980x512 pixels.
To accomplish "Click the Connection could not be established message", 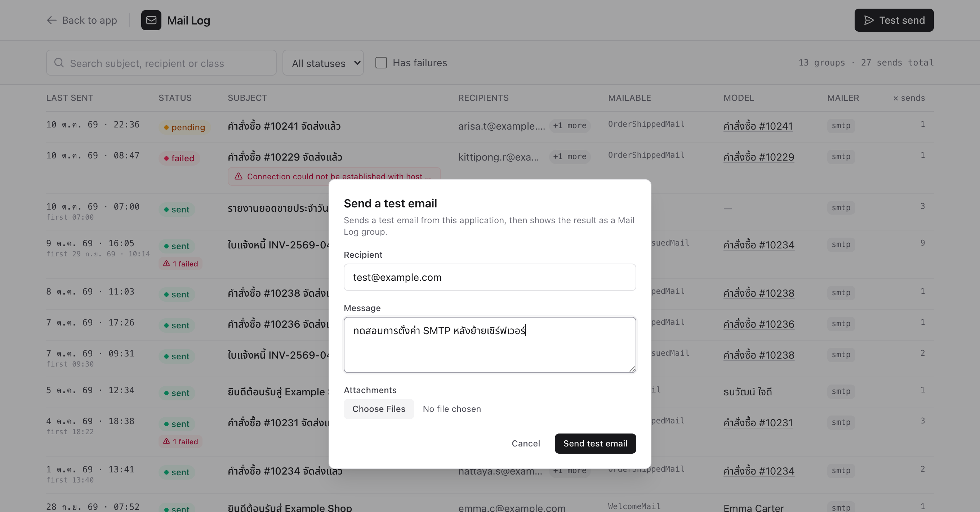I will 334,176.
